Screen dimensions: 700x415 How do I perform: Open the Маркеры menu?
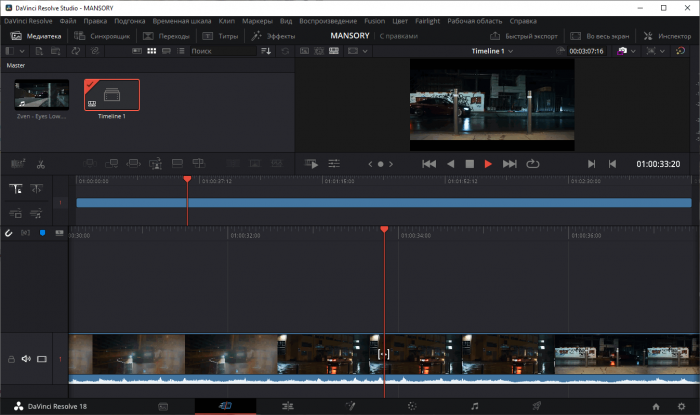coord(257,21)
